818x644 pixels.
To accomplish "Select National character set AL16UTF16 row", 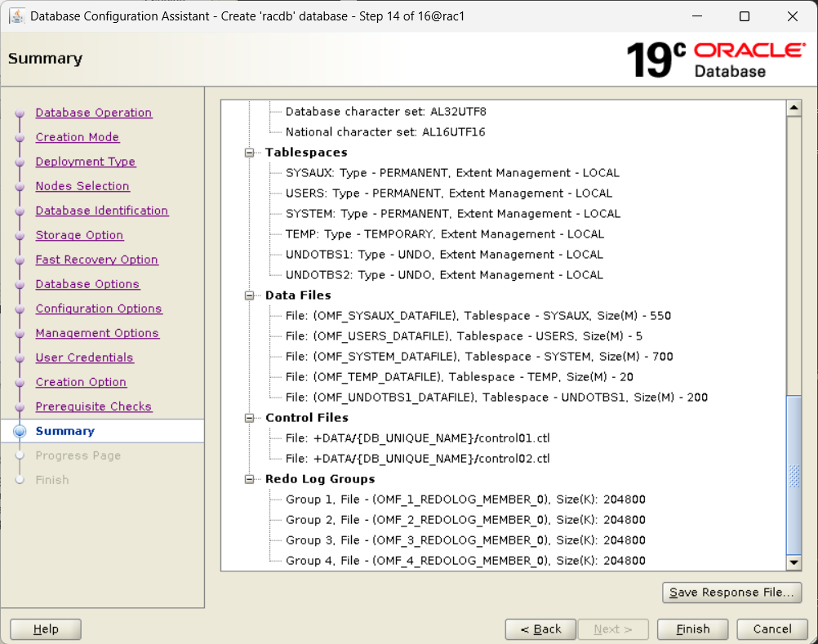I will point(385,132).
